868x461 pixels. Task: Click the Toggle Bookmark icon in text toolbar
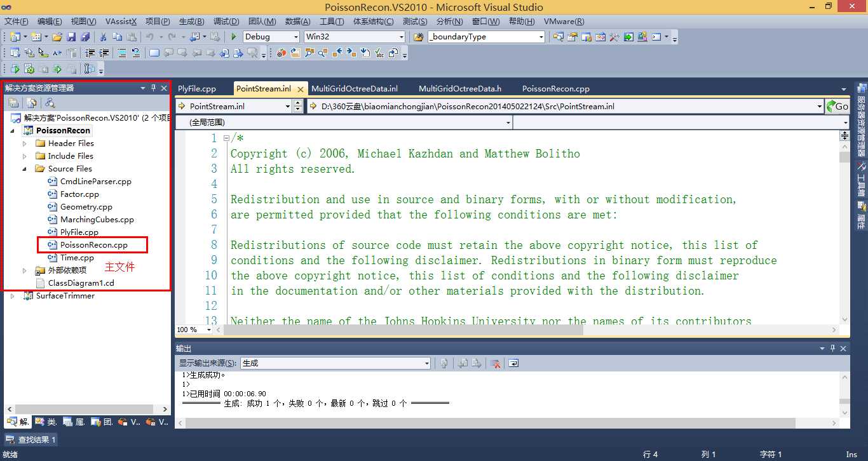[154, 53]
